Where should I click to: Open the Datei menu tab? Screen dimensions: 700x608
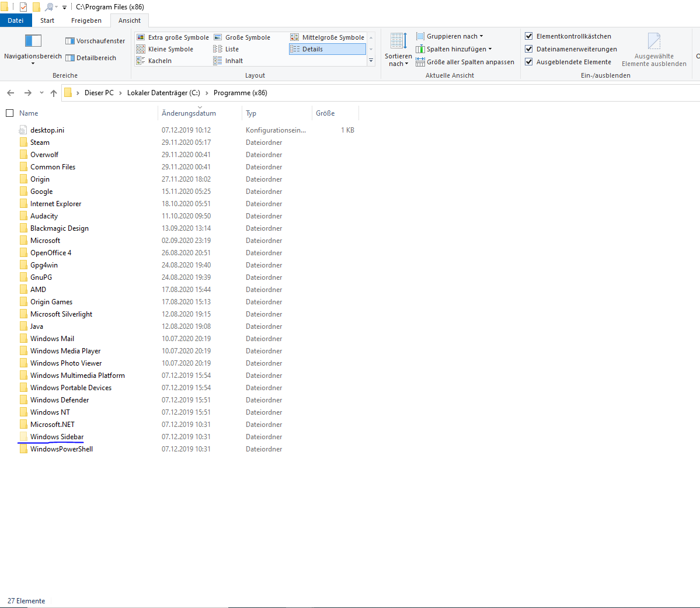[16, 20]
